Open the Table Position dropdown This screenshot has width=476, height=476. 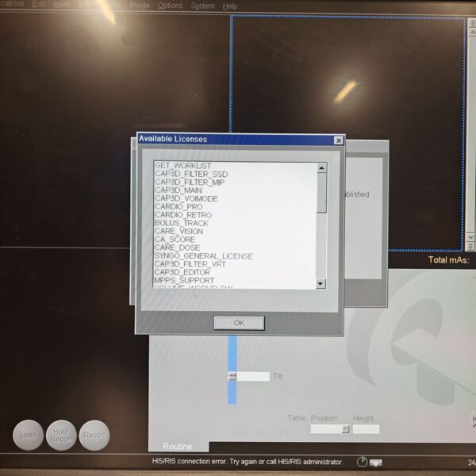(x=345, y=429)
